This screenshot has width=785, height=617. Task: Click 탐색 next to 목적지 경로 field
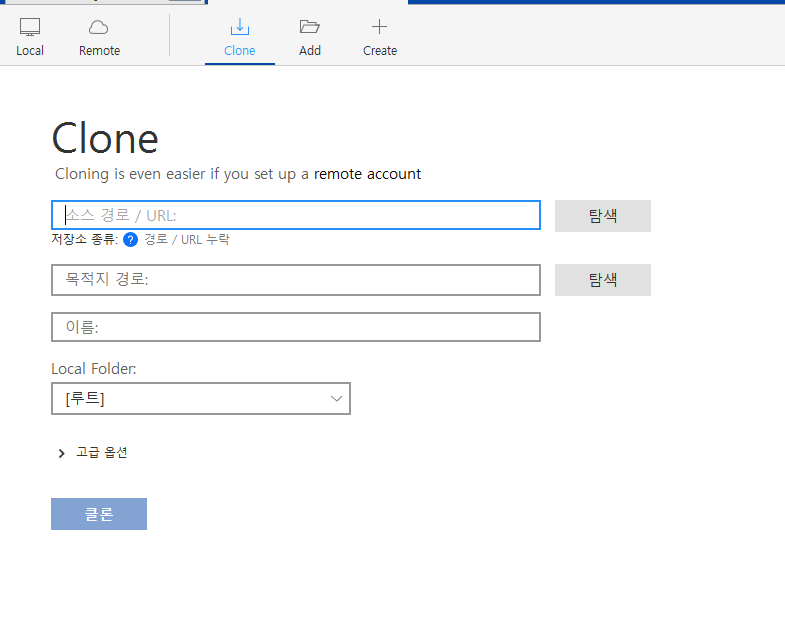(x=603, y=280)
